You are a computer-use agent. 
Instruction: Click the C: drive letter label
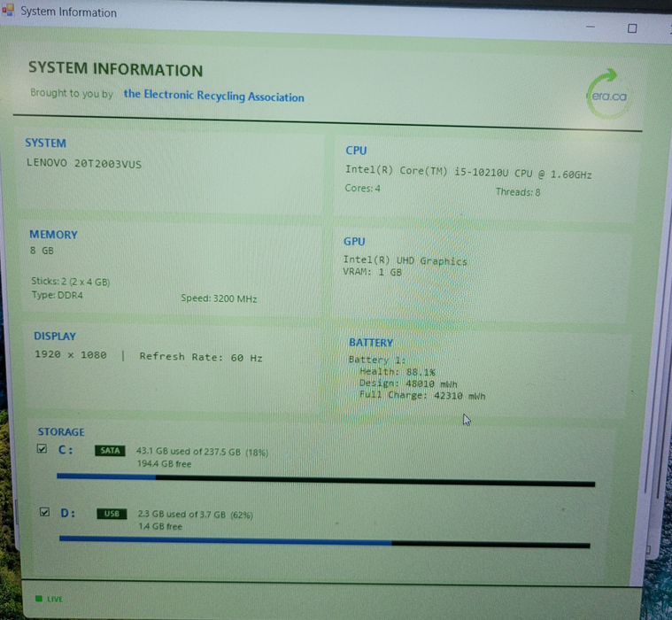pos(66,450)
